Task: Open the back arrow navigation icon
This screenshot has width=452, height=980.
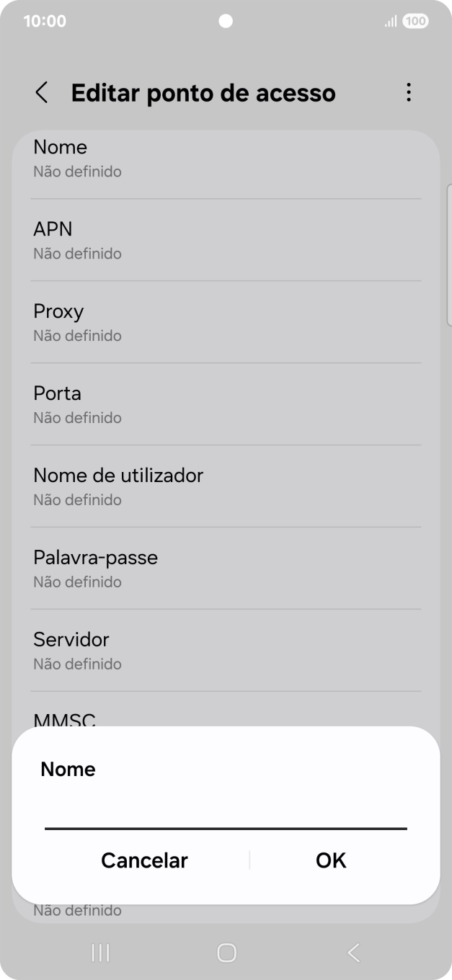Action: coord(41,93)
